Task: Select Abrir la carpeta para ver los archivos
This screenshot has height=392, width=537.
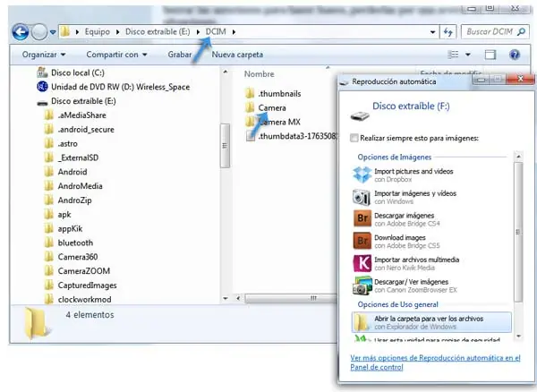Action: [x=431, y=322]
